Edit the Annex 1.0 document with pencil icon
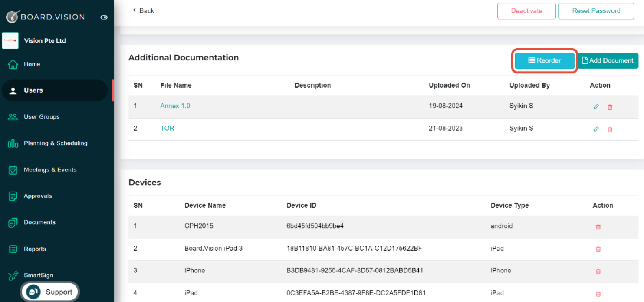Screen dimensions: 644x302 click(596, 106)
